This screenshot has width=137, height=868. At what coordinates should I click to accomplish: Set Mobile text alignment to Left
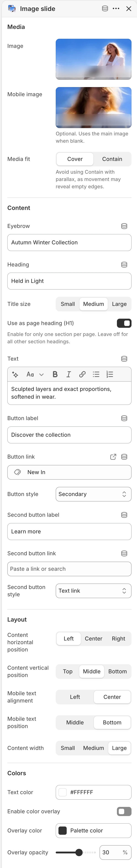pyautogui.click(x=75, y=697)
